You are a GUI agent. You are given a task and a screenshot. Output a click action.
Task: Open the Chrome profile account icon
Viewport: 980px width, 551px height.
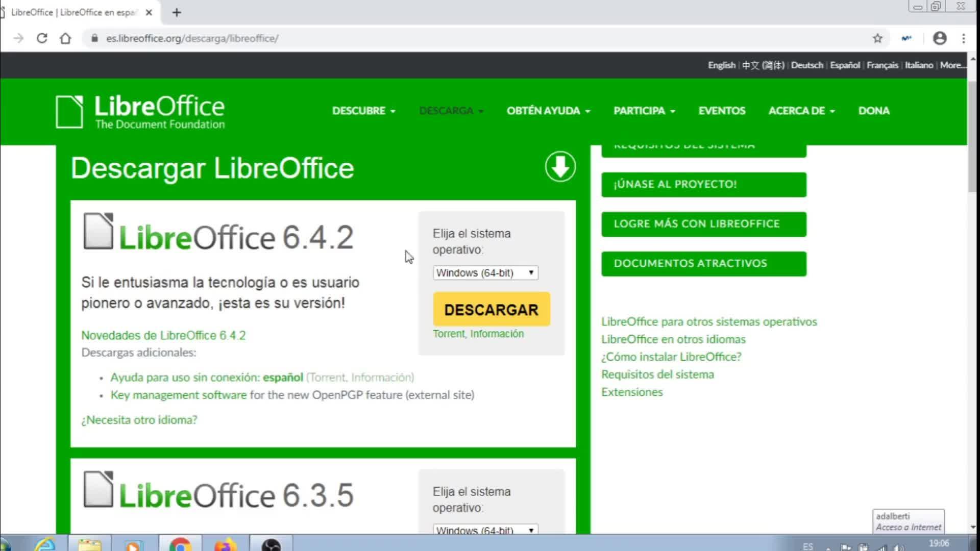[x=940, y=38]
